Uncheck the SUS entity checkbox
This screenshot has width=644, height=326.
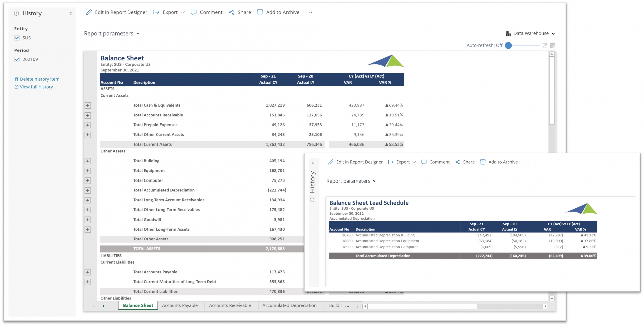[x=17, y=38]
